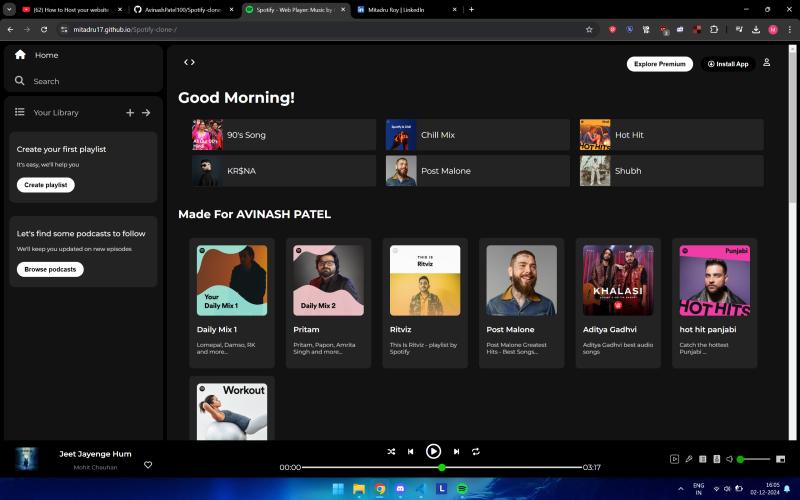Click the browser back arrow

tap(10, 30)
